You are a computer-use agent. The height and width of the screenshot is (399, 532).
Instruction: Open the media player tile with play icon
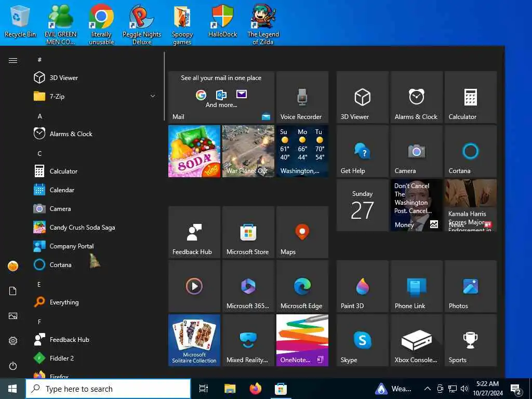[x=194, y=286]
